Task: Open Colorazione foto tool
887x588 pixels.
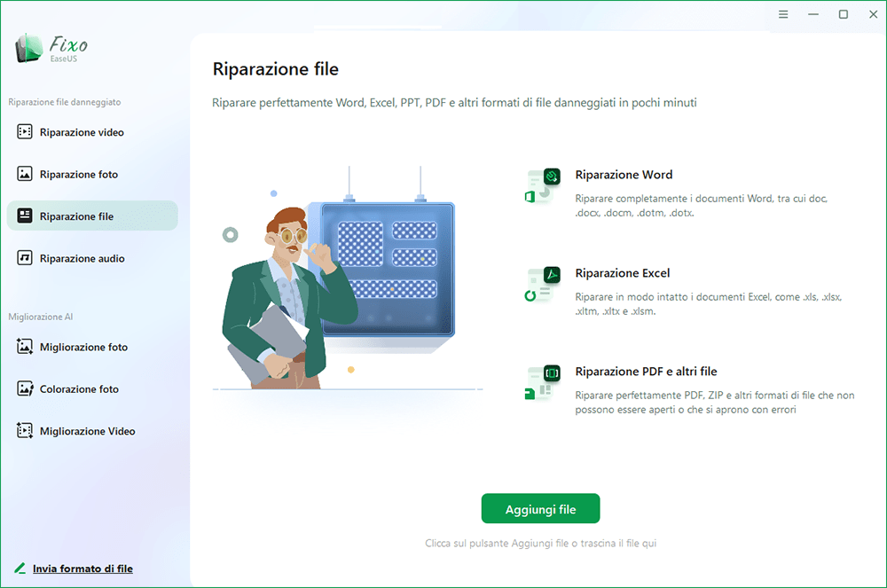Action: pos(92,388)
